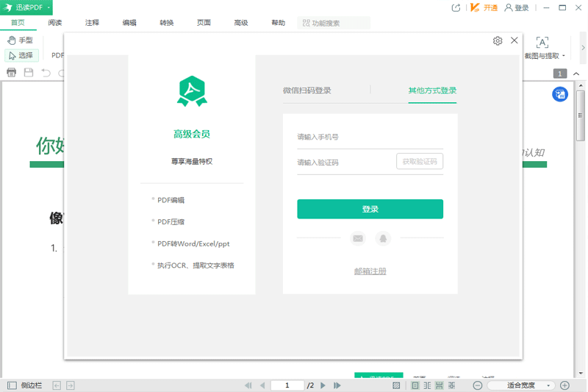Open the 转换 ribbon tab
The height and width of the screenshot is (392, 588).
tap(167, 23)
